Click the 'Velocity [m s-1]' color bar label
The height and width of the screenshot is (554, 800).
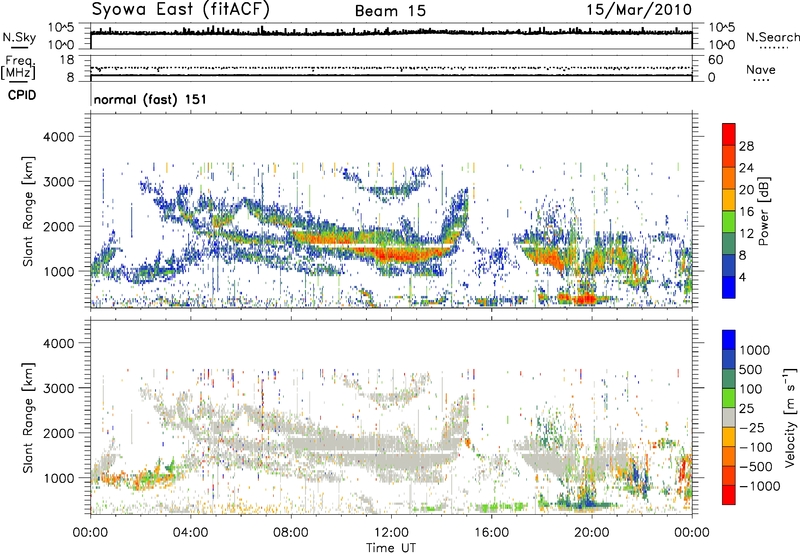click(x=790, y=417)
